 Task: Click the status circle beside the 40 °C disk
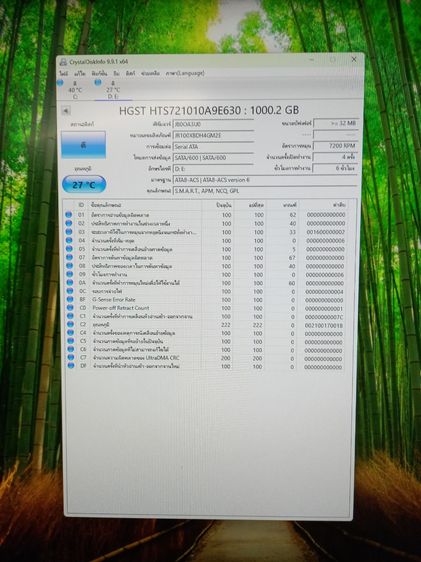[x=60, y=83]
